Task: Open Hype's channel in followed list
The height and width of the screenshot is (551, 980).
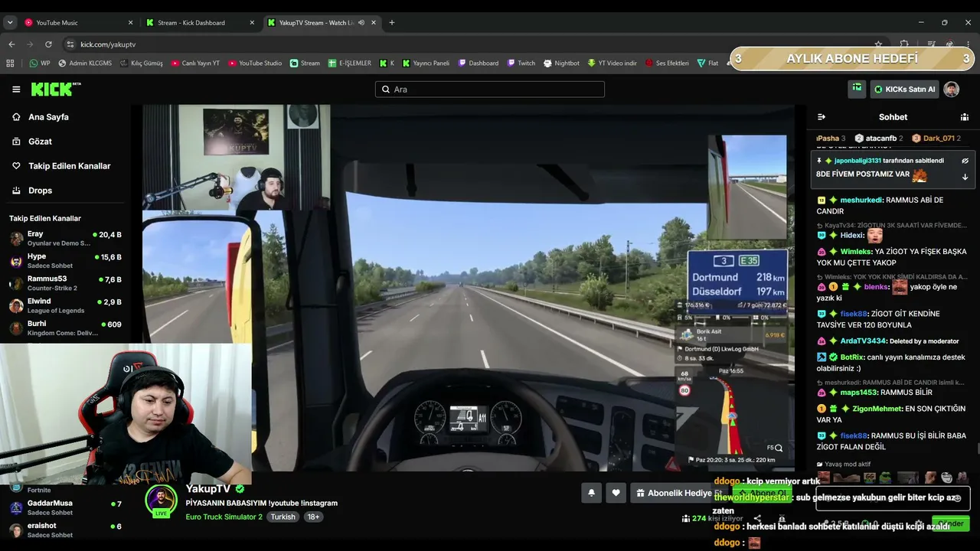Action: (65, 261)
